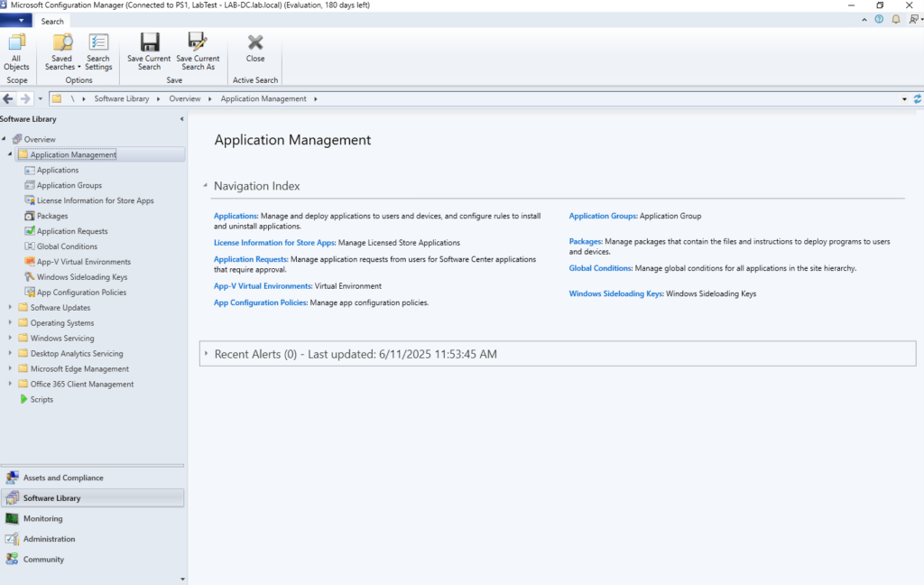This screenshot has width=924, height=585.
Task: Click the All Objects scope icon
Action: (x=16, y=44)
